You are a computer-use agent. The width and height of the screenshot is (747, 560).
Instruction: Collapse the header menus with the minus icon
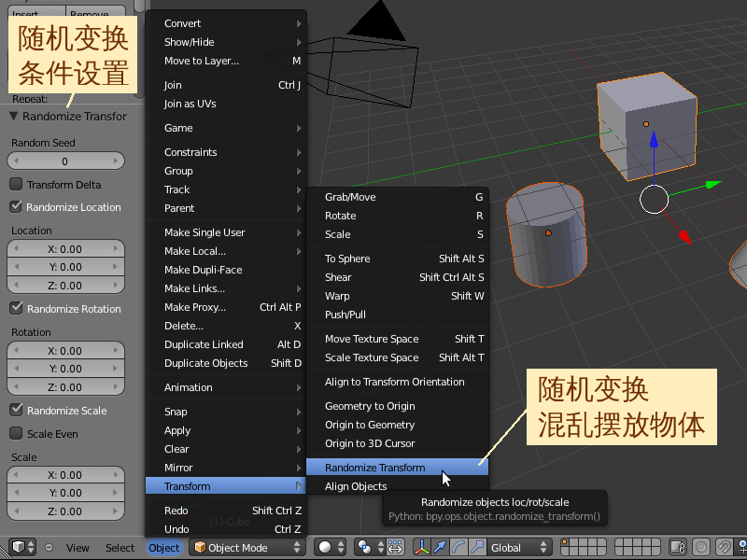[x=49, y=548]
